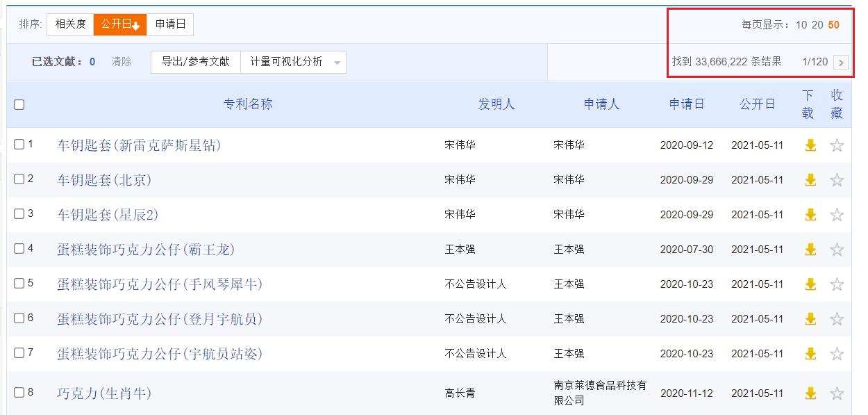Select the checkbox for result 1
This screenshot has height=415, width=868.
pyautogui.click(x=19, y=145)
